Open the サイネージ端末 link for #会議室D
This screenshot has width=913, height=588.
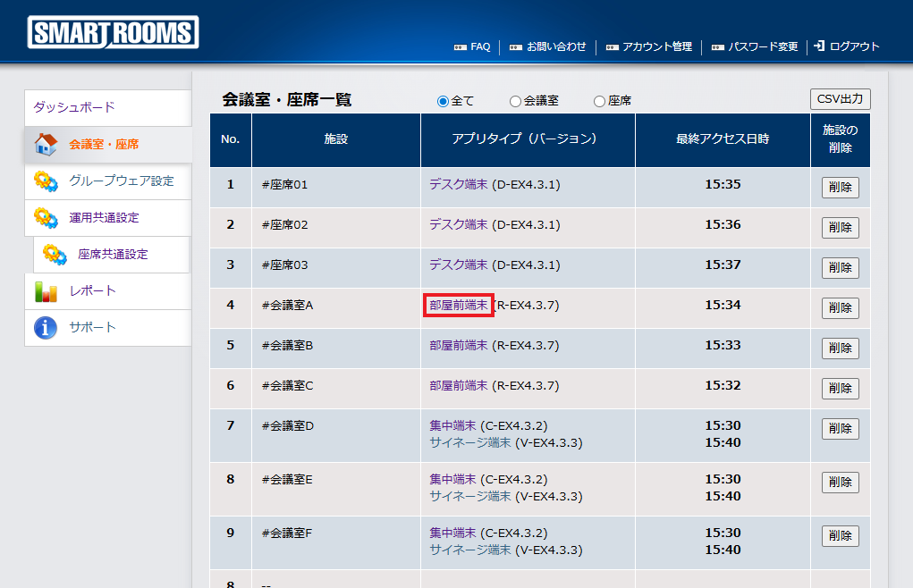coord(469,442)
